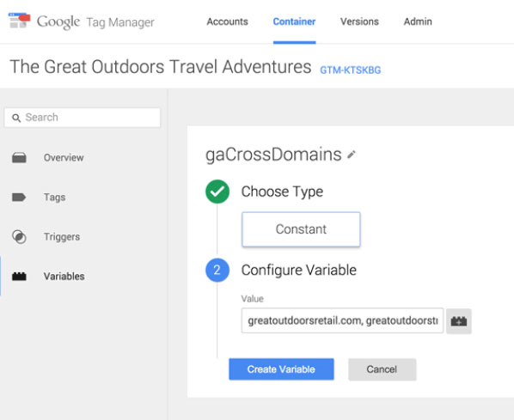Click the Triggers circles icon
Viewport: 514px width, 420px height.
[x=19, y=237]
